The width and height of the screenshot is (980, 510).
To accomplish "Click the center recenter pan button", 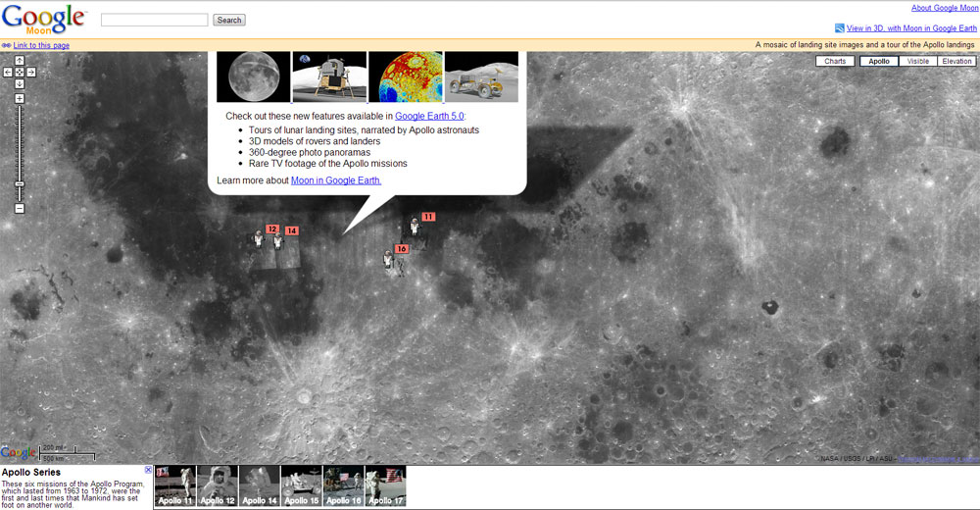I will click(20, 72).
